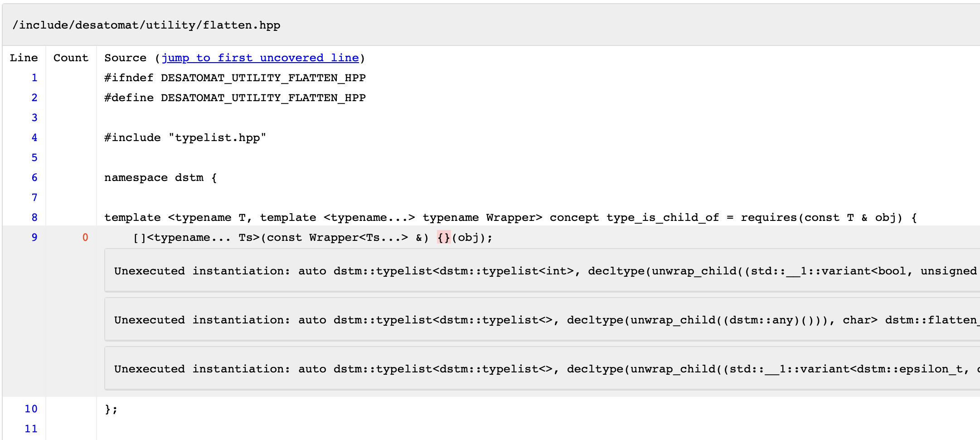Open line 5 number link

tap(34, 157)
